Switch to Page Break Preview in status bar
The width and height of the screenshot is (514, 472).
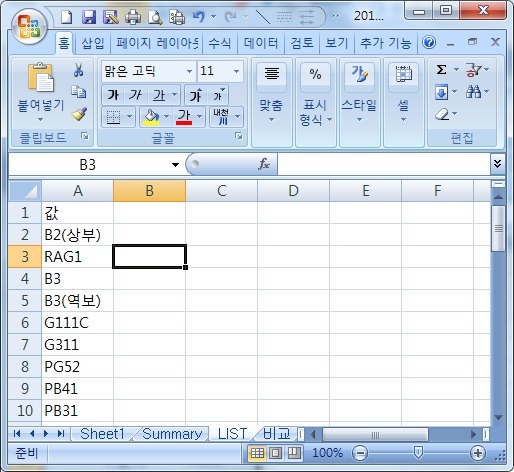pos(294,453)
